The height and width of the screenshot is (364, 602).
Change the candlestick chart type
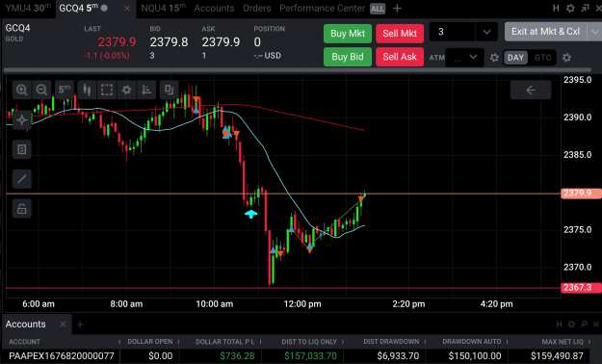87,90
